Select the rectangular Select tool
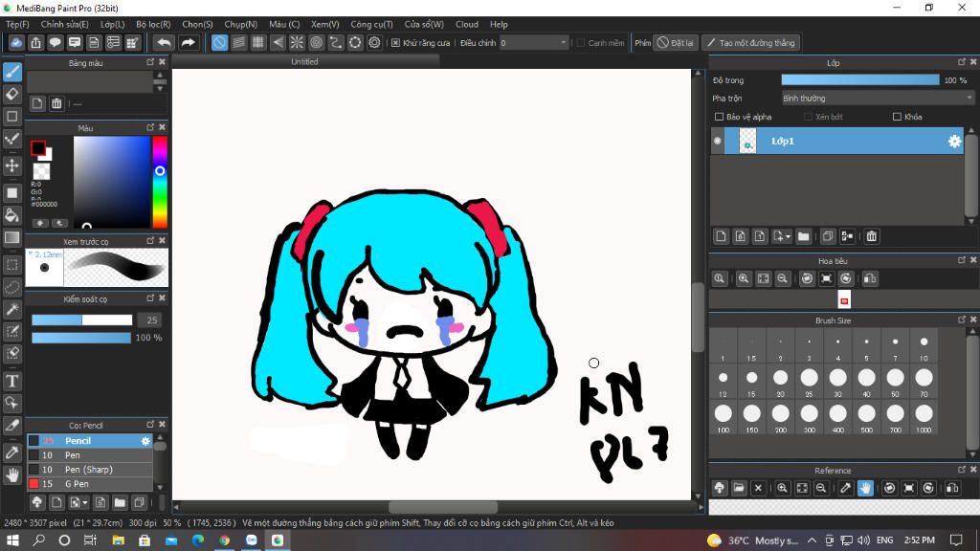 [x=11, y=265]
